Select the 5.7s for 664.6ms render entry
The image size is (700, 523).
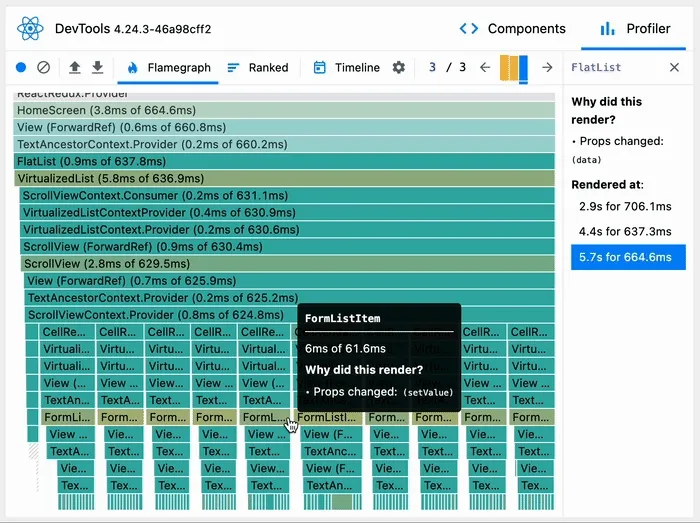[628, 257]
